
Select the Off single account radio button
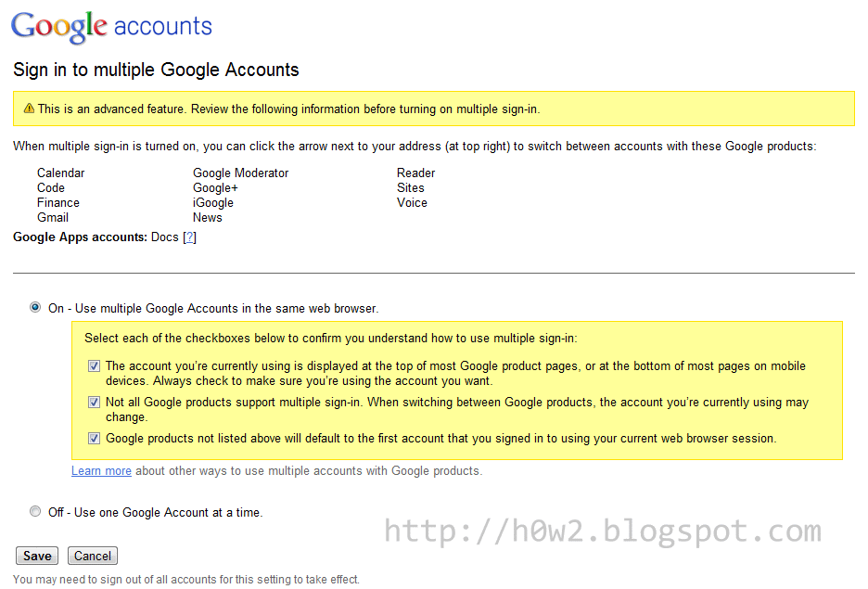(34, 511)
